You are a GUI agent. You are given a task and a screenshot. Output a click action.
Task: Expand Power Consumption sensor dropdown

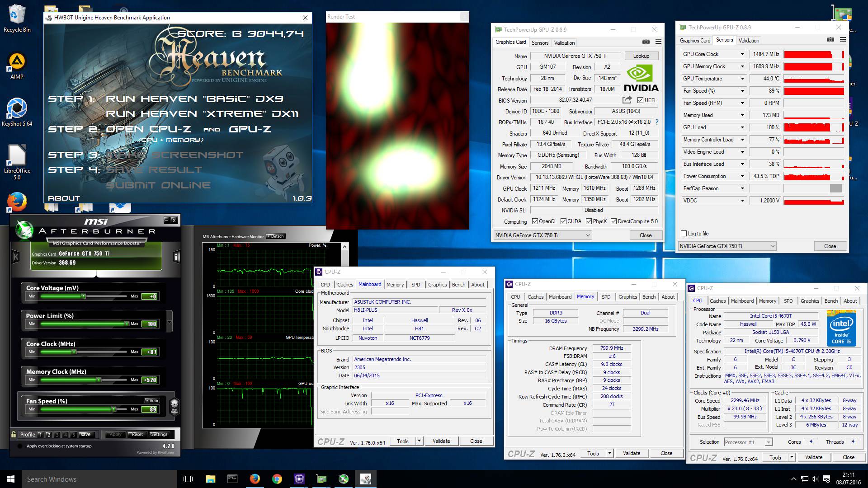click(x=742, y=176)
